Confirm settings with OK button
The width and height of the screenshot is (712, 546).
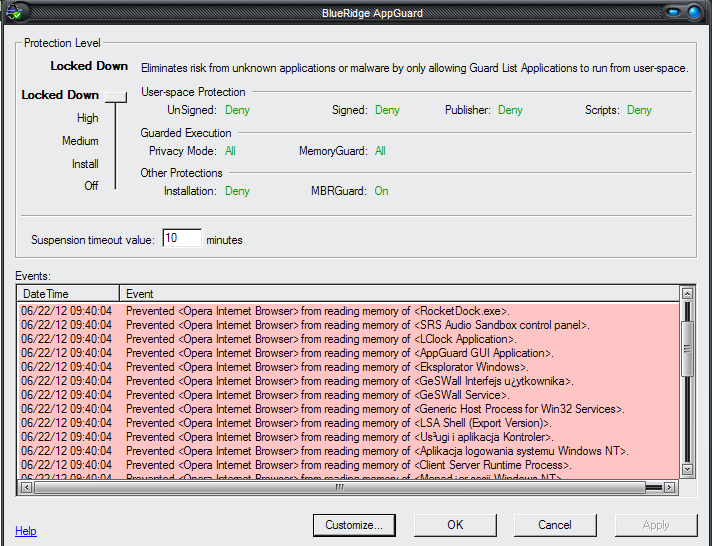[x=455, y=525]
